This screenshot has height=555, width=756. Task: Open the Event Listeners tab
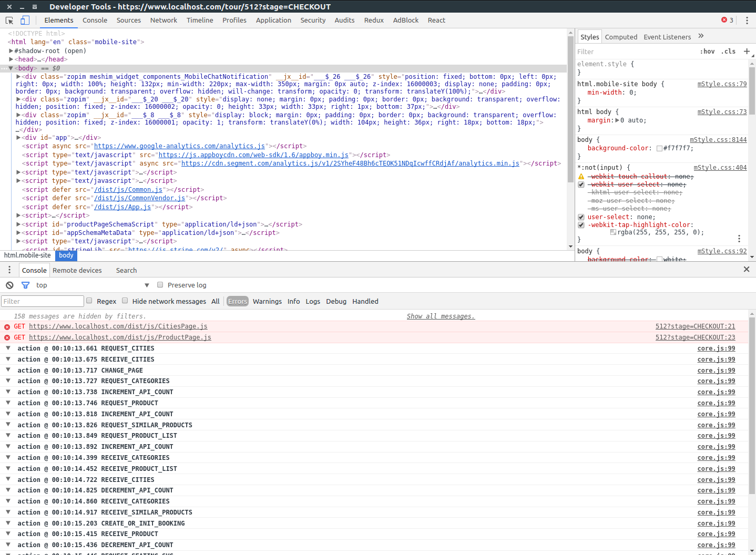coord(667,37)
